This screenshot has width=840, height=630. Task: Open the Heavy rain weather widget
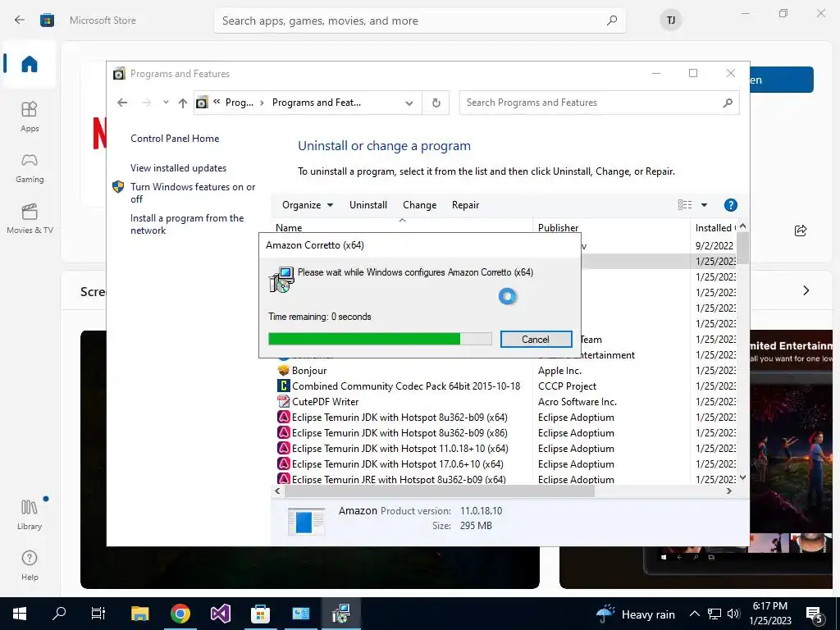pyautogui.click(x=636, y=614)
